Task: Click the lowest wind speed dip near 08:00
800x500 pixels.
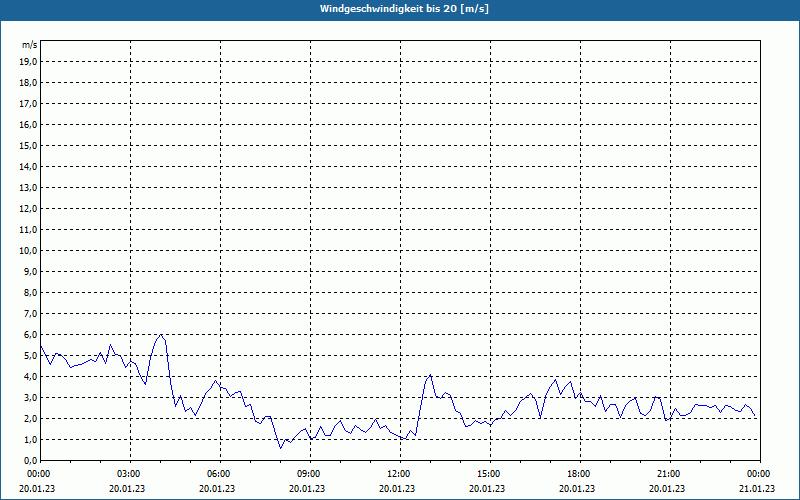Action: coord(280,448)
